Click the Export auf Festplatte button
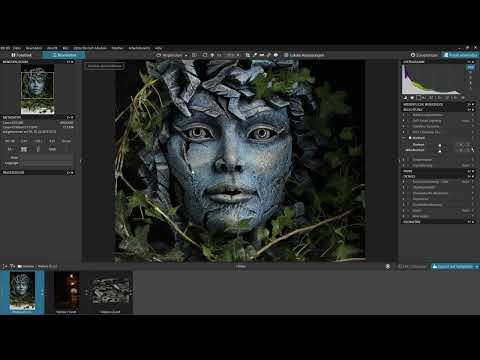 point(453,266)
